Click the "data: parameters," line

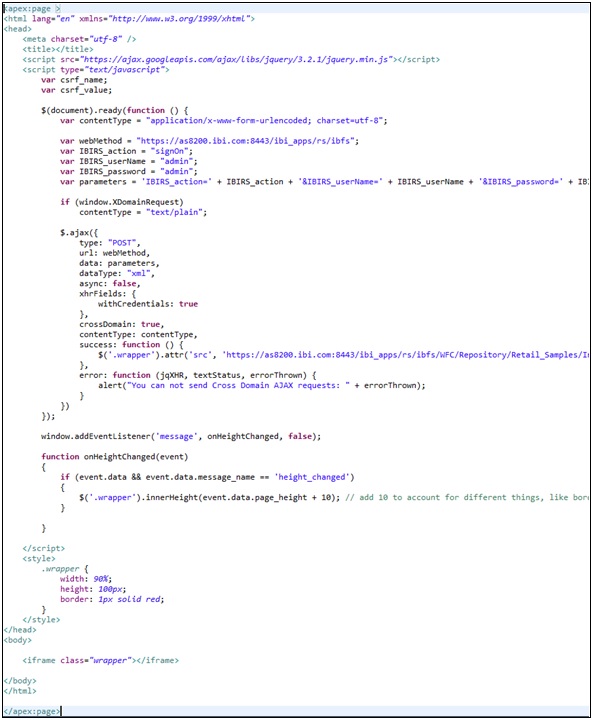click(x=119, y=263)
